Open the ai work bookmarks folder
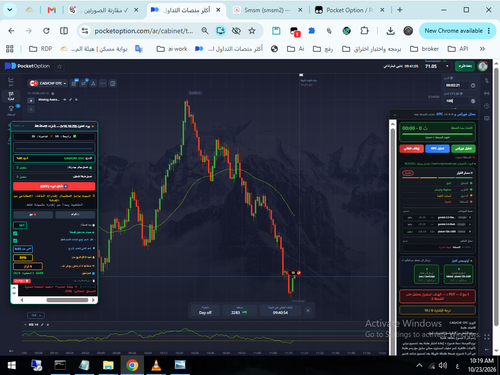The width and height of the screenshot is (500, 375). pos(172,49)
